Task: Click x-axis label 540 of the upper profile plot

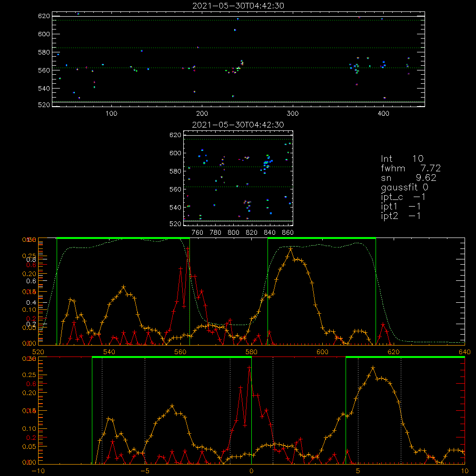Action: click(x=109, y=352)
